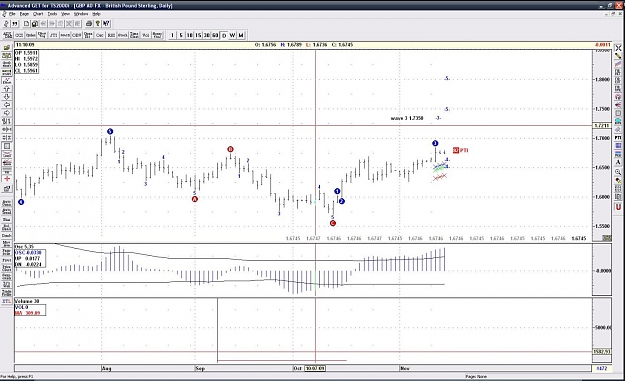This screenshot has height=381, width=625.
Task: Click the up arrow icon in left toolbar
Action: pyautogui.click(x=7, y=89)
